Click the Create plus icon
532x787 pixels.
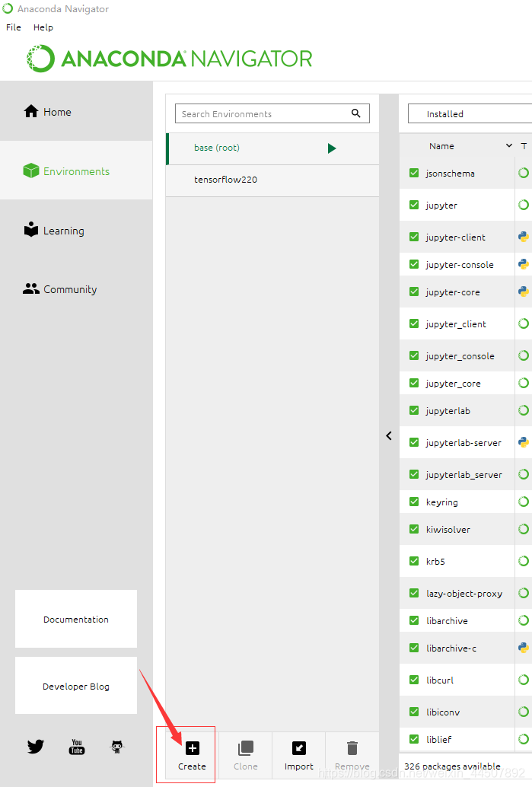point(193,748)
